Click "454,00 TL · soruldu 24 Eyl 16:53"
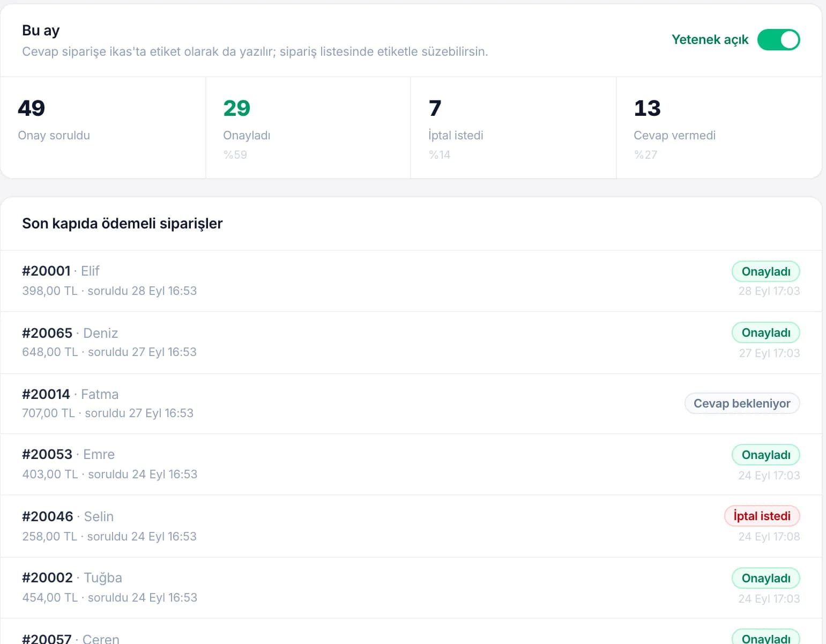 [x=109, y=597]
